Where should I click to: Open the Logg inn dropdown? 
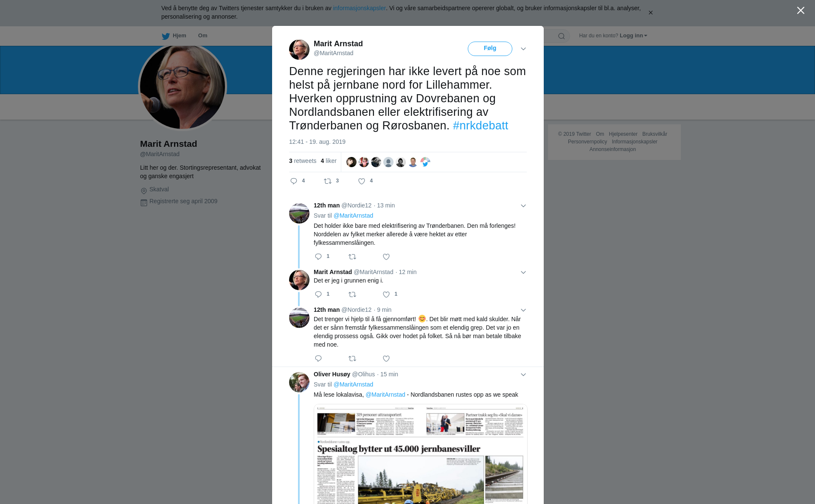point(633,36)
